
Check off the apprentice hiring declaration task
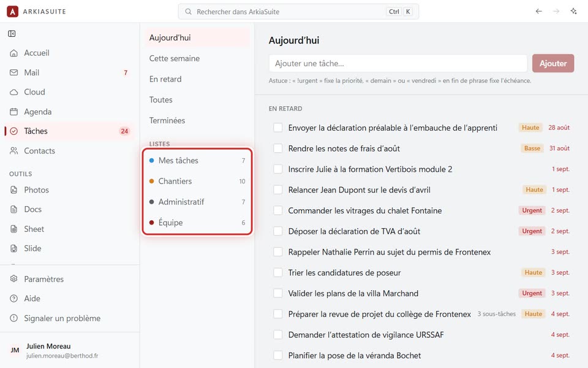tap(278, 128)
